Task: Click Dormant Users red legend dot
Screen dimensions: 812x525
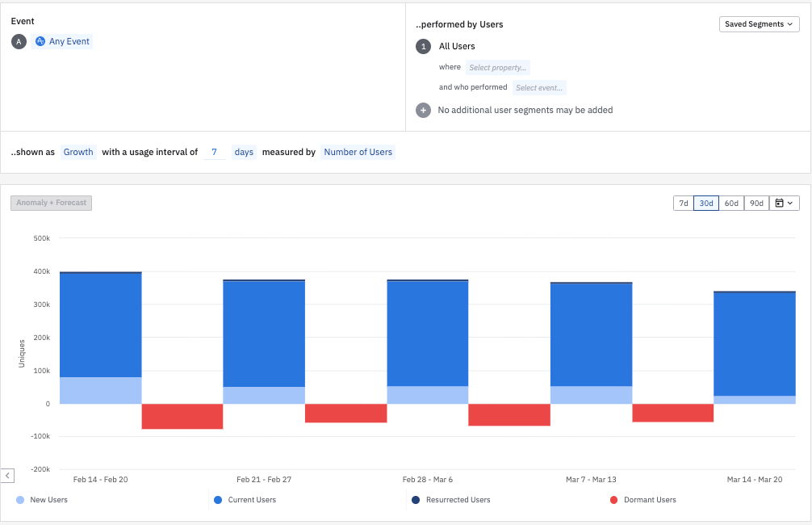Action: pyautogui.click(x=615, y=500)
